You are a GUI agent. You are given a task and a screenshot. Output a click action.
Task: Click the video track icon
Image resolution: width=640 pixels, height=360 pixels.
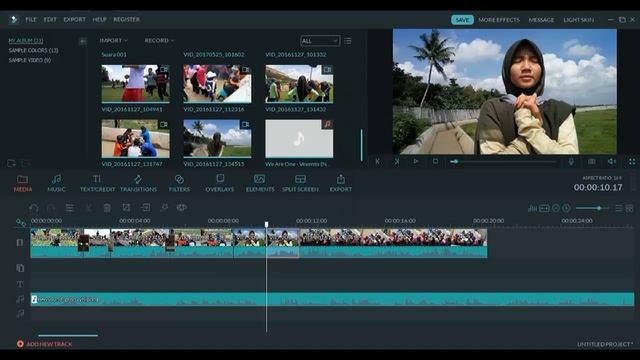click(20, 242)
